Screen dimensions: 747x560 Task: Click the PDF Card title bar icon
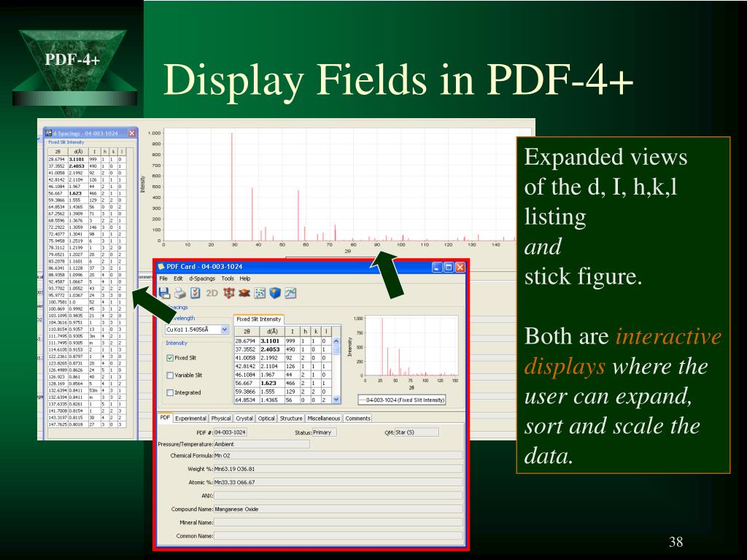click(161, 267)
